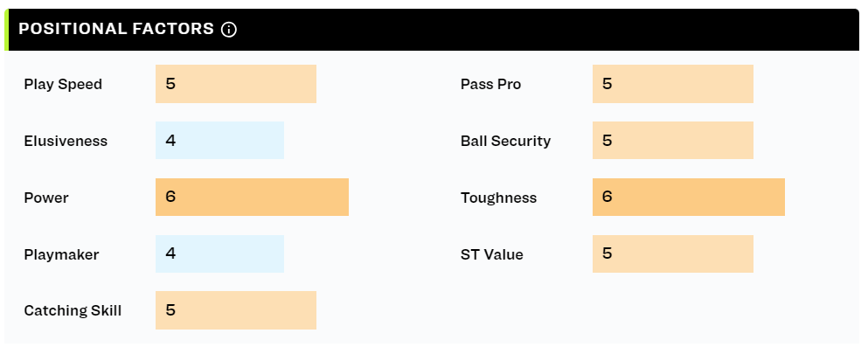Click the Catching Skill rating bar
This screenshot has height=347, width=868.
236,310
